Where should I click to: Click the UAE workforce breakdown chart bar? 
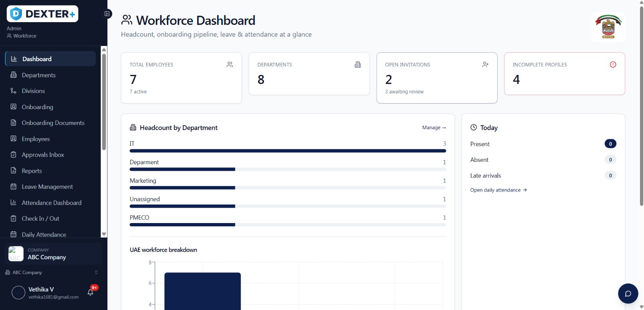[202, 291]
